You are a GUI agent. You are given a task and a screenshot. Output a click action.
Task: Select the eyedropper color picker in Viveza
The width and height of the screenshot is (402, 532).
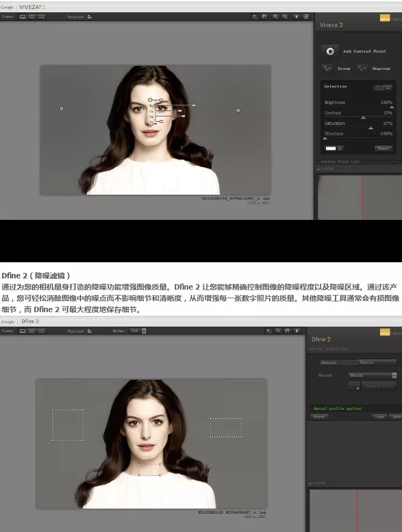(340, 148)
